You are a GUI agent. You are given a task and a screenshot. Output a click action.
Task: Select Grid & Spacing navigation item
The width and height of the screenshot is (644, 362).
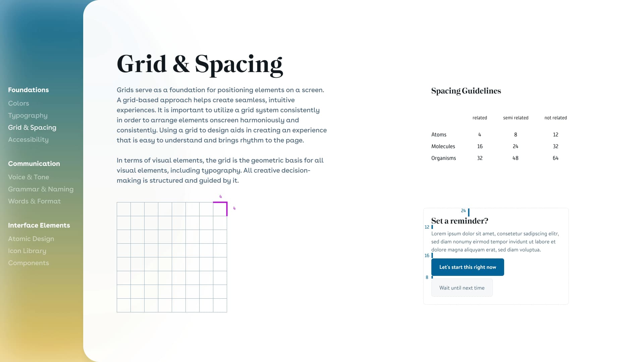pos(32,127)
